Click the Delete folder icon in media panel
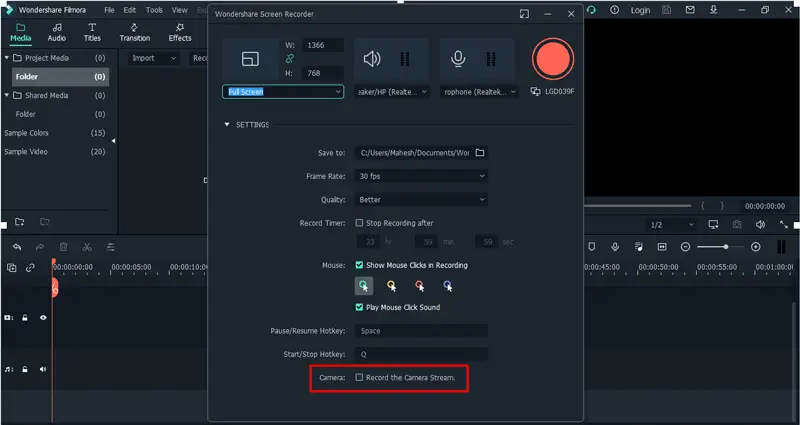Image resolution: width=800 pixels, height=425 pixels. pos(45,222)
